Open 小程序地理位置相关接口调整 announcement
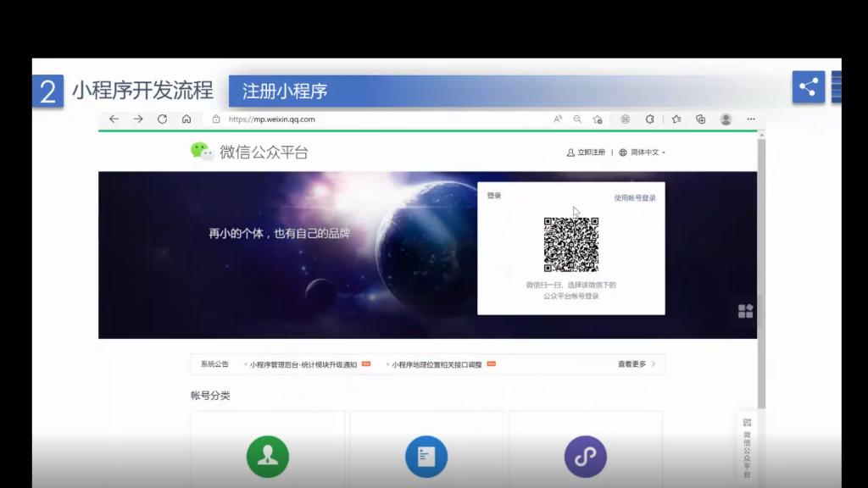 point(437,364)
